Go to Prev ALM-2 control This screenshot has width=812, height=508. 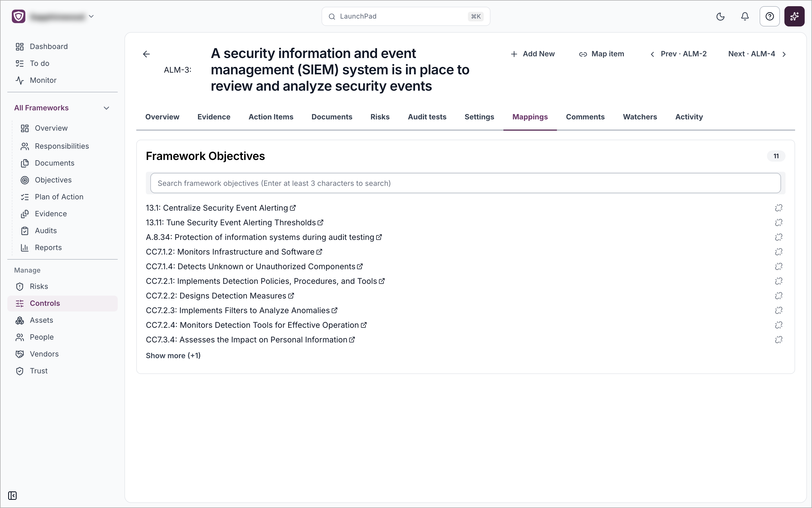(x=678, y=54)
